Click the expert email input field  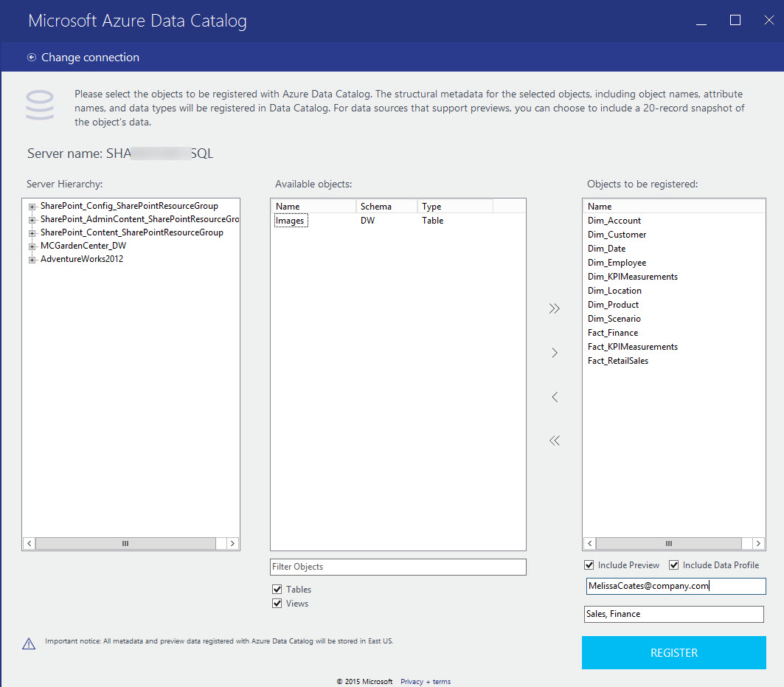point(676,586)
